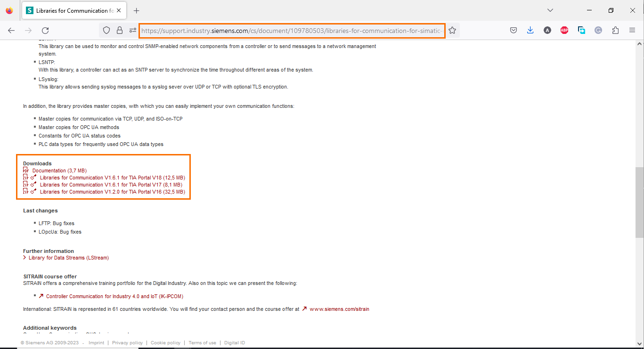The height and width of the screenshot is (349, 644).
Task: Click the 'Additional keywords' heading
Action: (x=50, y=328)
